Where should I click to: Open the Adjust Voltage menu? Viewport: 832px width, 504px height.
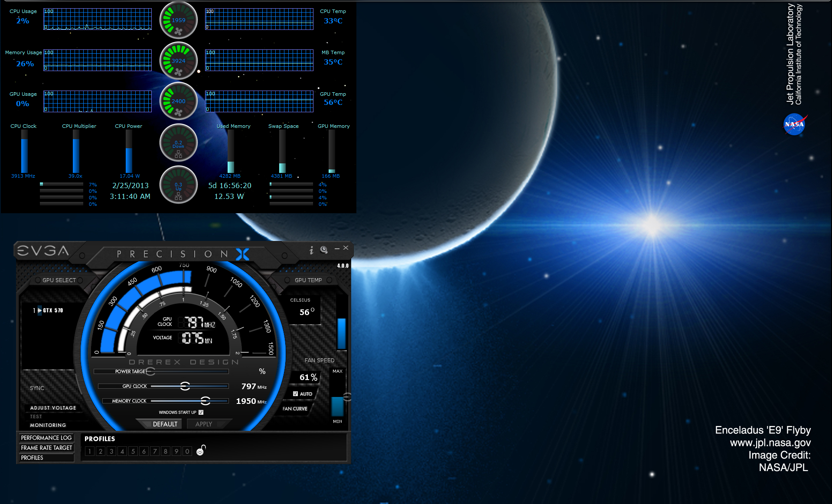(53, 408)
